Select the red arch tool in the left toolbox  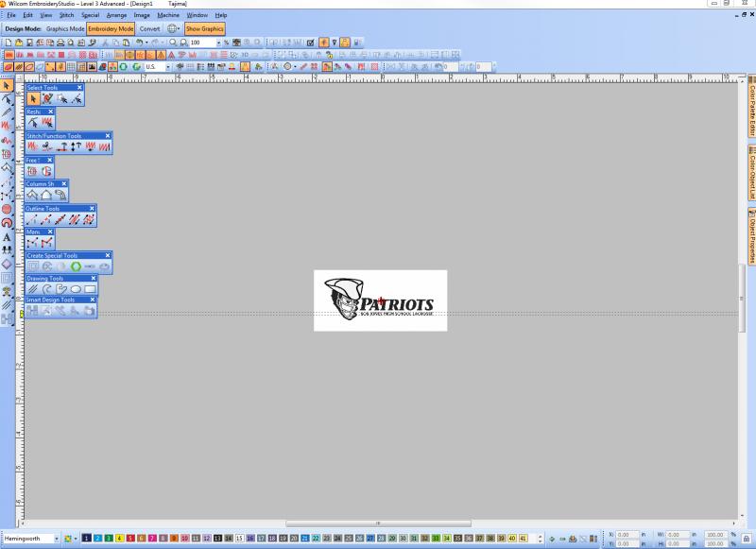[7, 223]
